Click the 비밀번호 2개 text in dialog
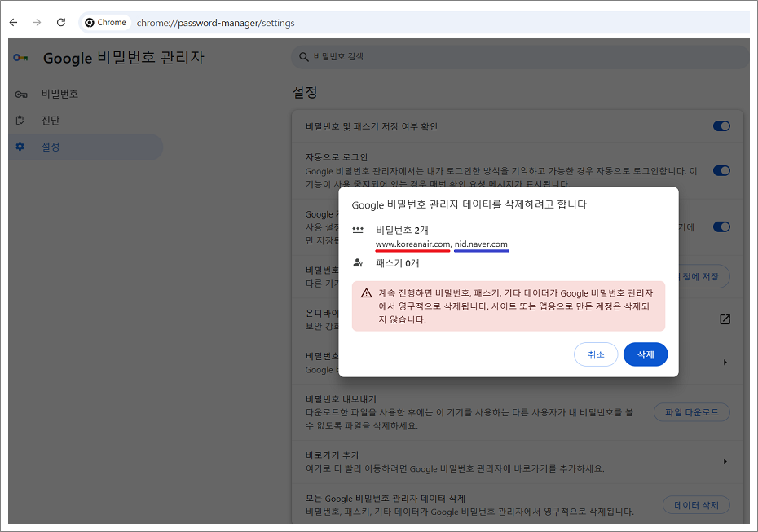The height and width of the screenshot is (532, 758). click(x=402, y=230)
